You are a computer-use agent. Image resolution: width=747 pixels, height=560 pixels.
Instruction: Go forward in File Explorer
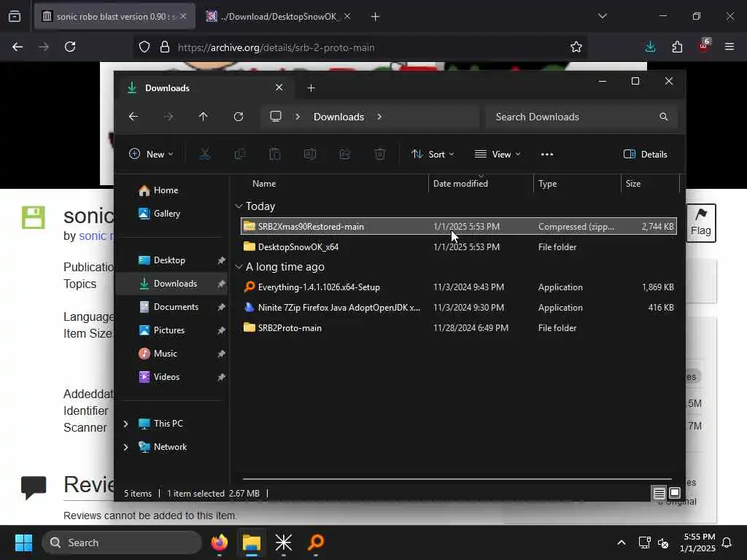(x=169, y=117)
